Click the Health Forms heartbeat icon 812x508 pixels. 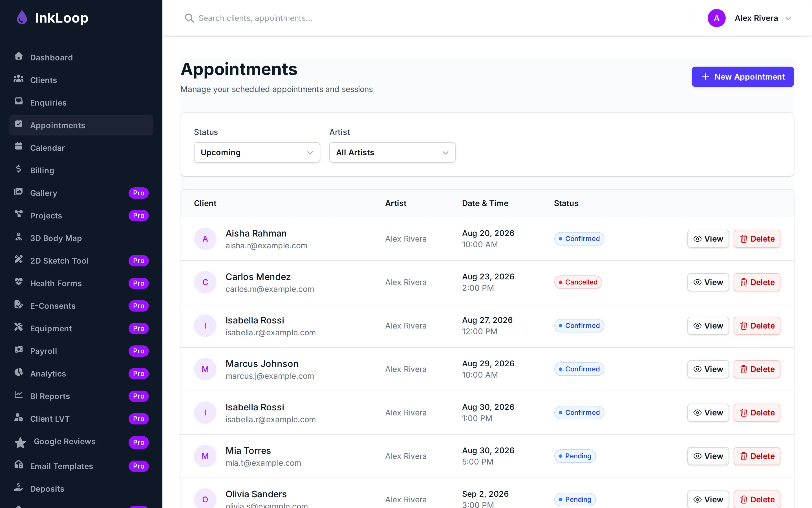pos(18,282)
